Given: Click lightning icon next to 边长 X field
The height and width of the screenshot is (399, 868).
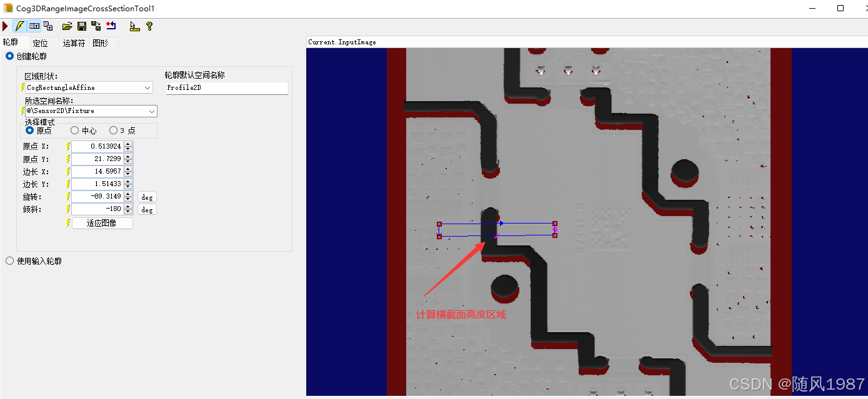Looking at the screenshot, I should [68, 171].
